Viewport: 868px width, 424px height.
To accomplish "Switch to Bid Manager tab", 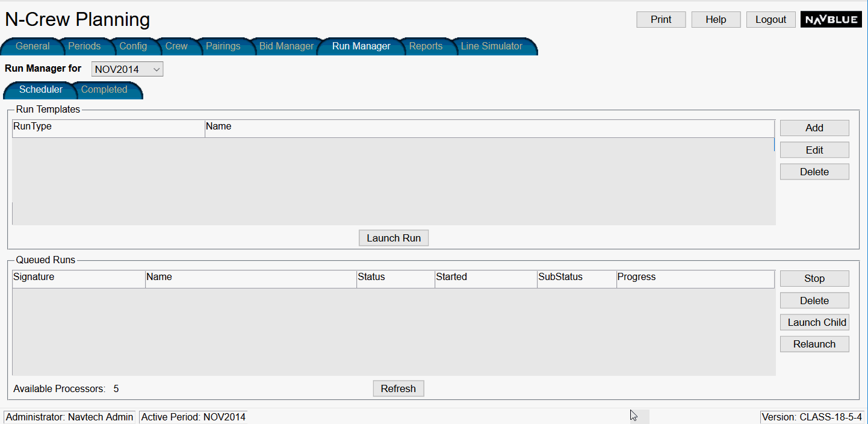I will click(x=287, y=46).
